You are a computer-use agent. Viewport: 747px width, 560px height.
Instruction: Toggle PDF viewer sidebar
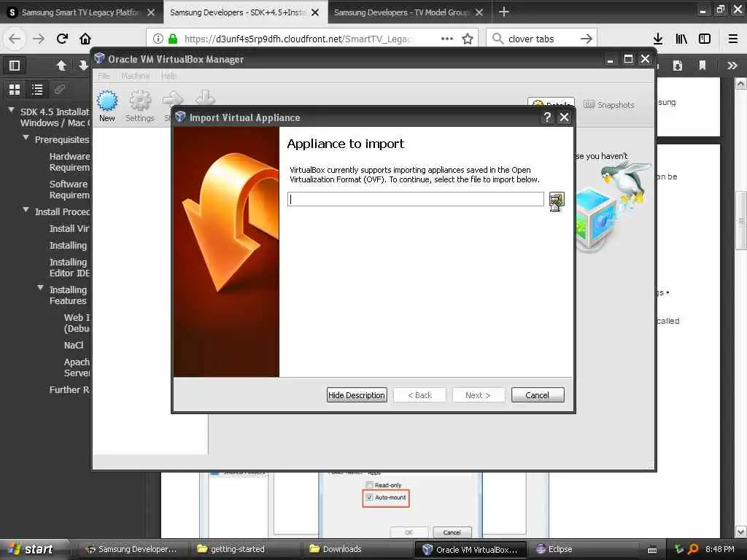(15, 65)
